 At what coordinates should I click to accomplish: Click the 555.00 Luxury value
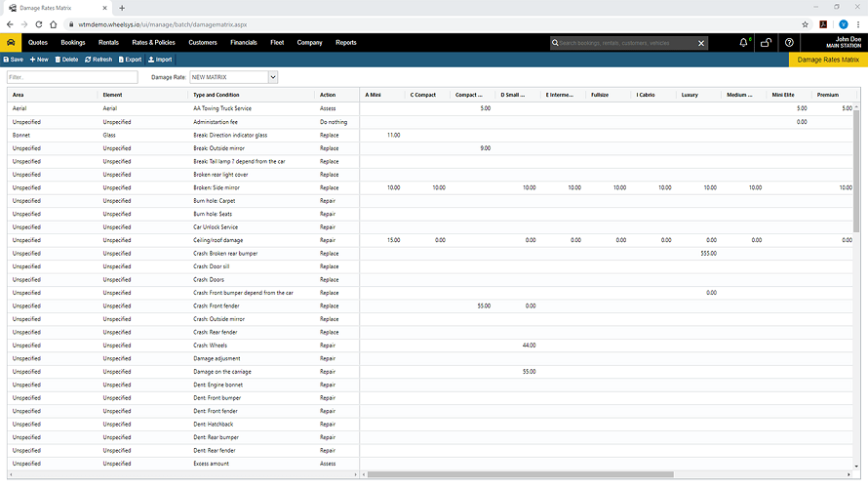tap(709, 254)
